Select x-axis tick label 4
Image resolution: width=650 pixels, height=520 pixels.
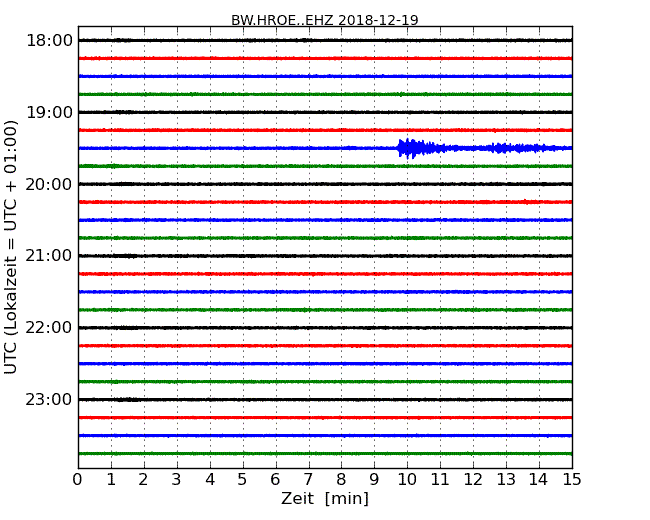click(210, 480)
